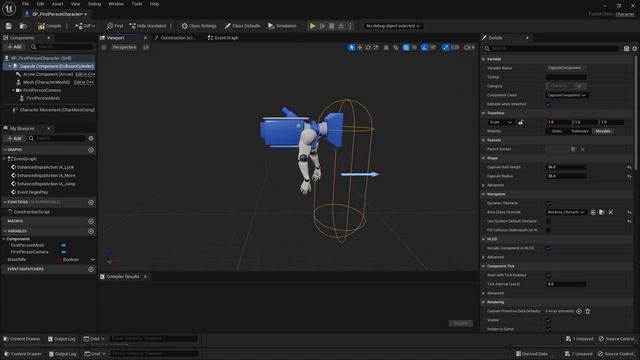The image size is (640, 360).
Task: Select the Viewport tab
Action: click(116, 38)
